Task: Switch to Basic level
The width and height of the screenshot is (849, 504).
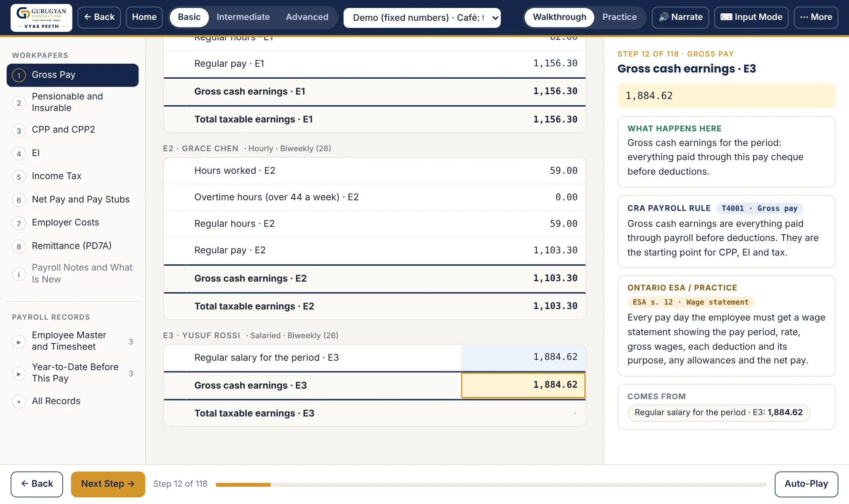Action: (x=189, y=17)
